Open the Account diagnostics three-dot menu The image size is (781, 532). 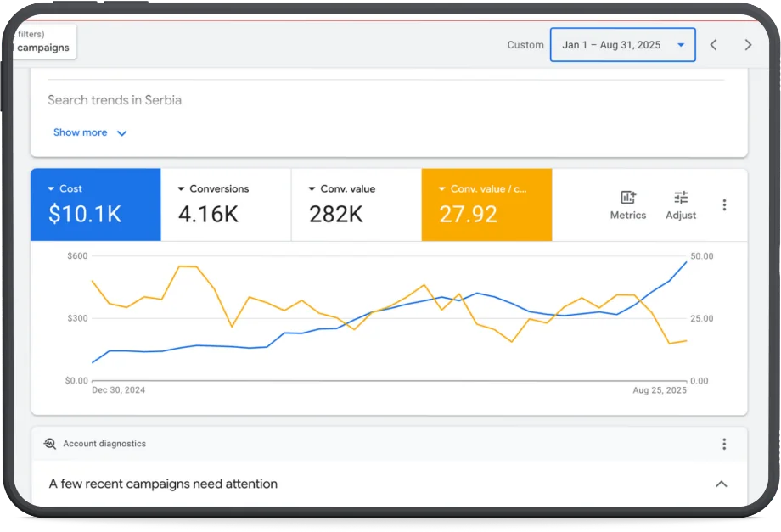click(x=724, y=444)
